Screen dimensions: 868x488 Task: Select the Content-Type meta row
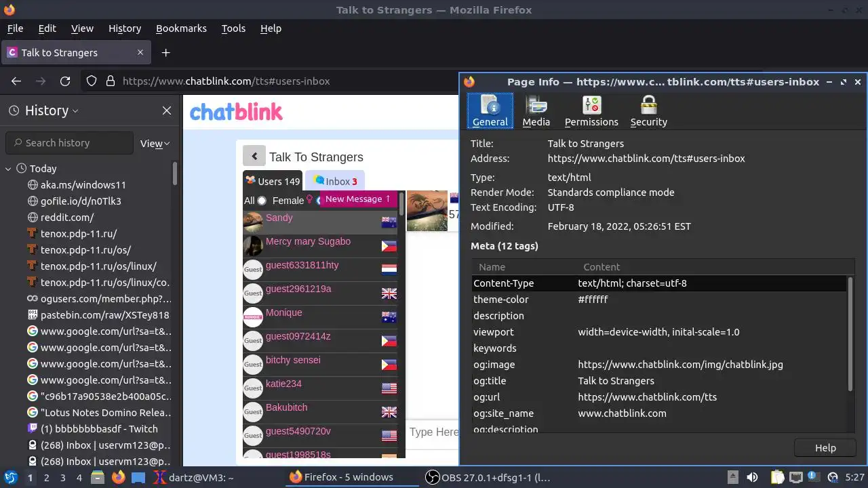click(659, 283)
